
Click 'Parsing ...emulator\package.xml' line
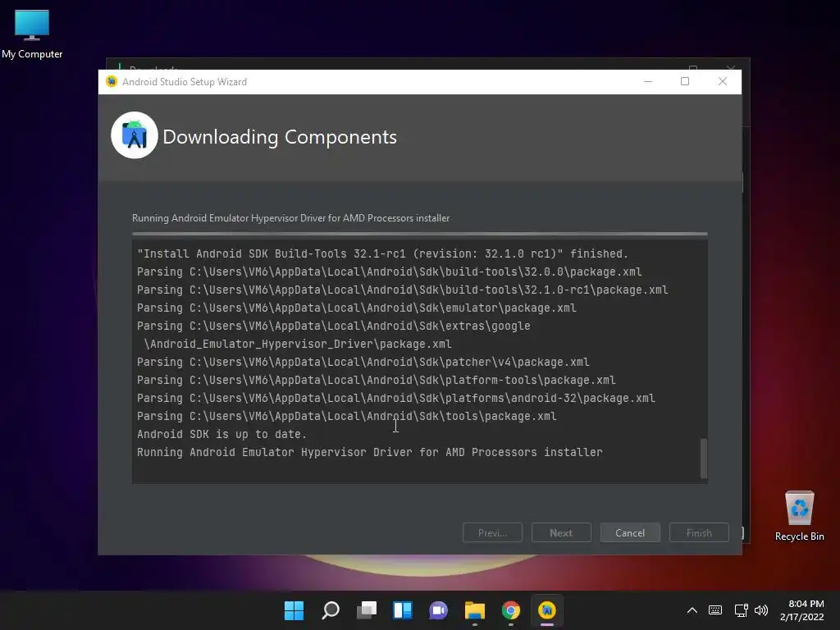[x=357, y=308]
